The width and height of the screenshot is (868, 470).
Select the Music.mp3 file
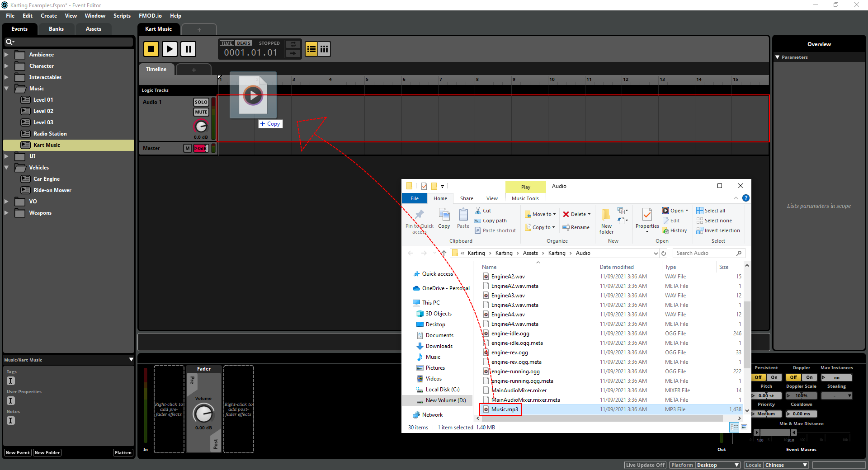coord(505,409)
